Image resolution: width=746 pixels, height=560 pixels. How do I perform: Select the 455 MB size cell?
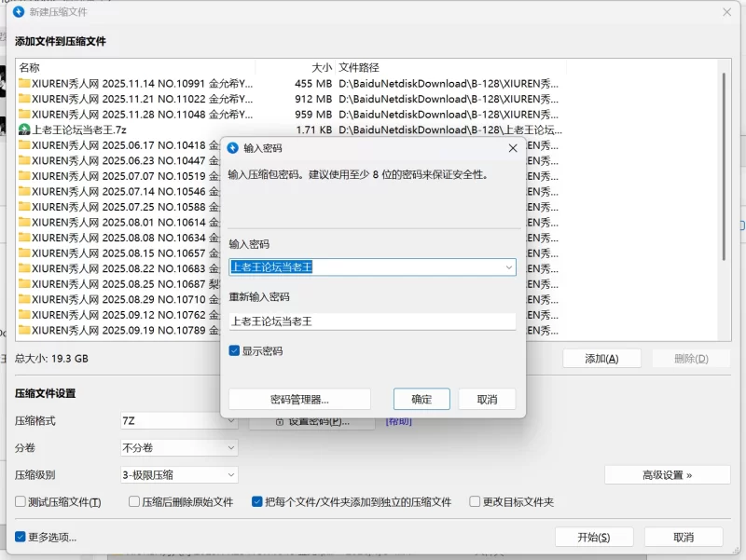pos(313,84)
